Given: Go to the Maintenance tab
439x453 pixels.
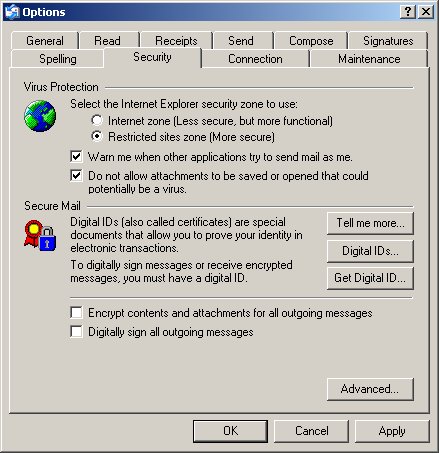Looking at the screenshot, I should click(x=369, y=59).
